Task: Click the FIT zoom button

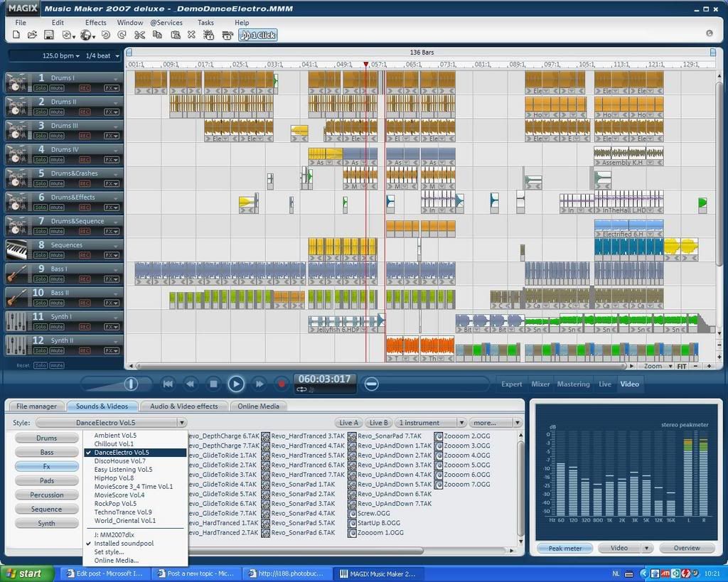Action: click(x=682, y=366)
